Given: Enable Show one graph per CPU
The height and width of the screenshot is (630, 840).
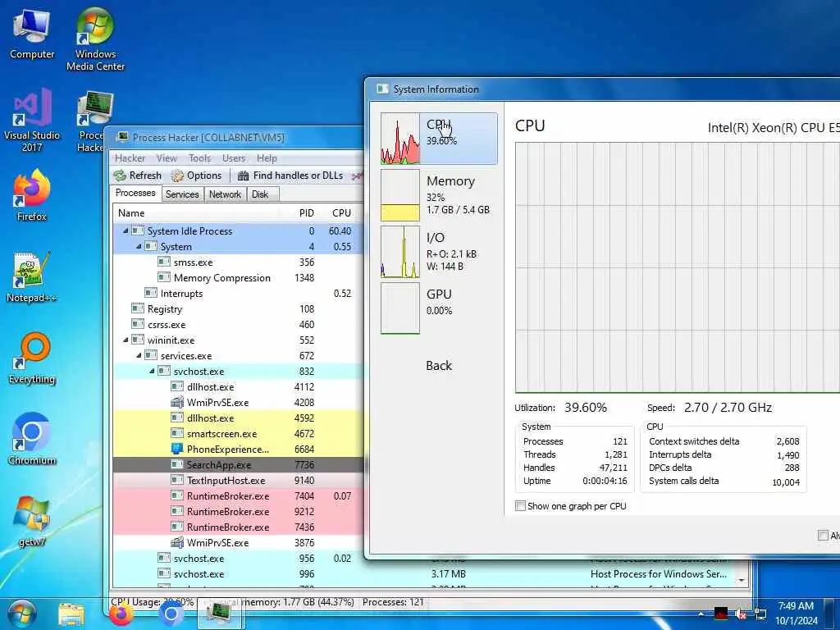Looking at the screenshot, I should (x=520, y=505).
